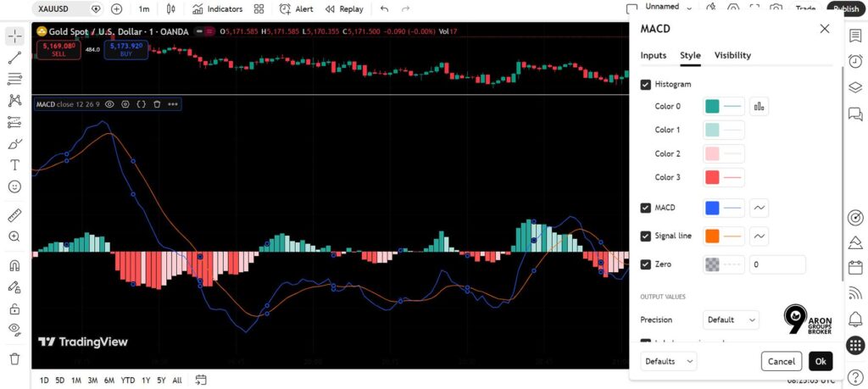Toggle MACD indicator visibility eye
Screen dimensions: 868x389
click(x=109, y=104)
